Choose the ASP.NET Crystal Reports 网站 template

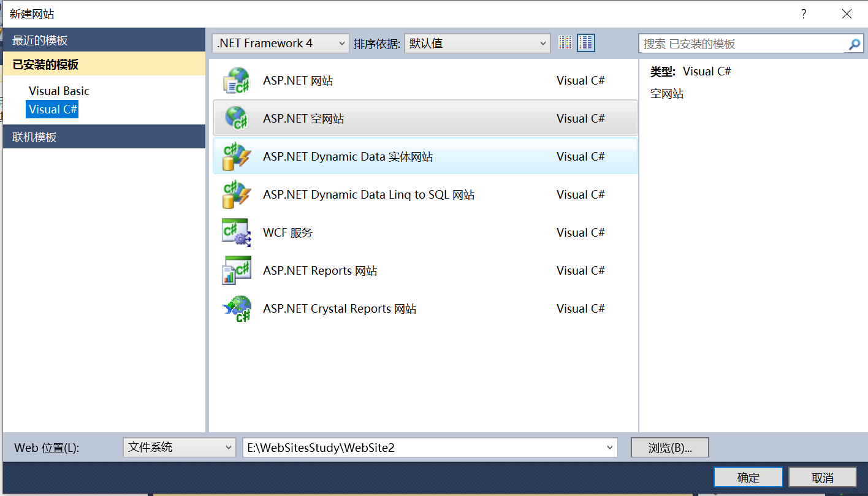pos(237,308)
